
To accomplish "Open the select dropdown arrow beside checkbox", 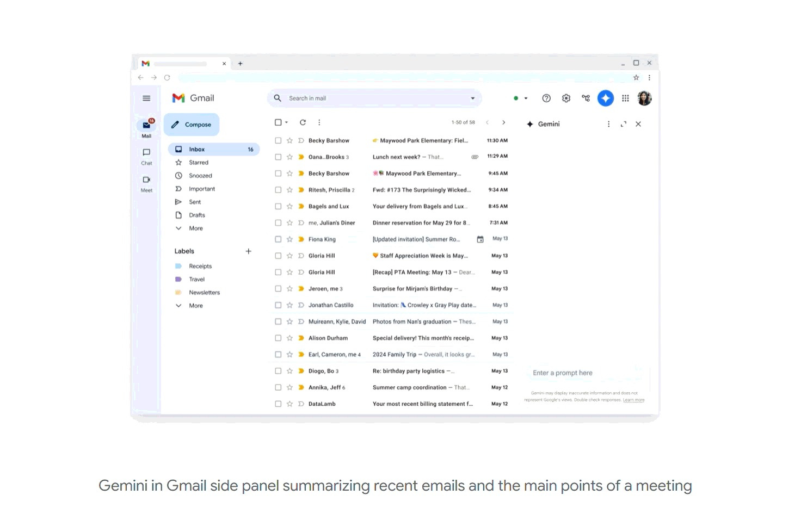I will [286, 122].
